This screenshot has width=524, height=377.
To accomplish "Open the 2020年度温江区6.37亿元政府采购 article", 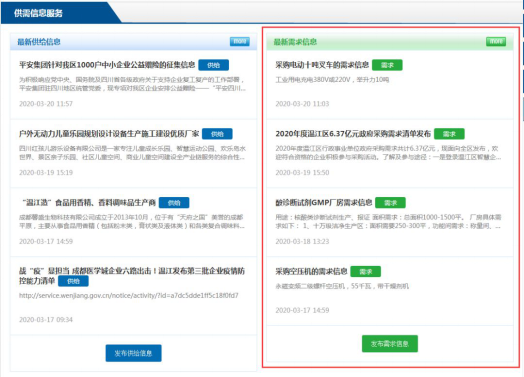I will [353, 134].
